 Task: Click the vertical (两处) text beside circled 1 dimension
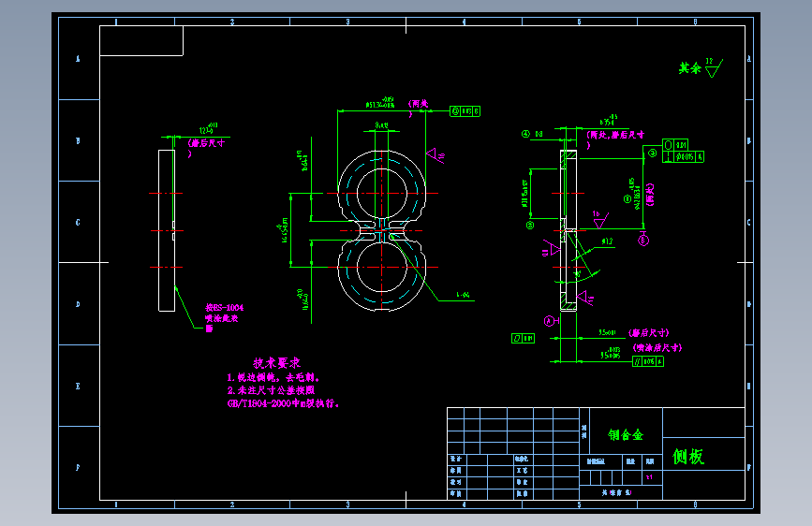pyautogui.click(x=650, y=195)
